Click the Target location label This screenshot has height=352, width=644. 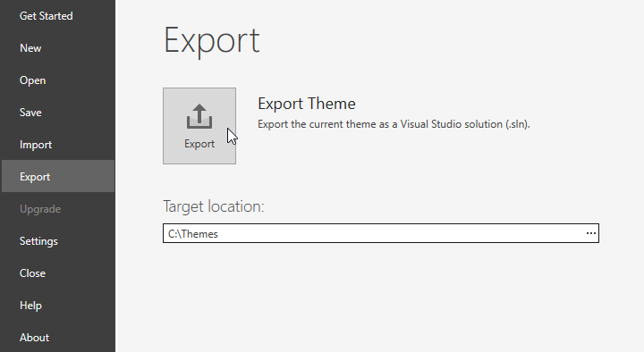(214, 206)
